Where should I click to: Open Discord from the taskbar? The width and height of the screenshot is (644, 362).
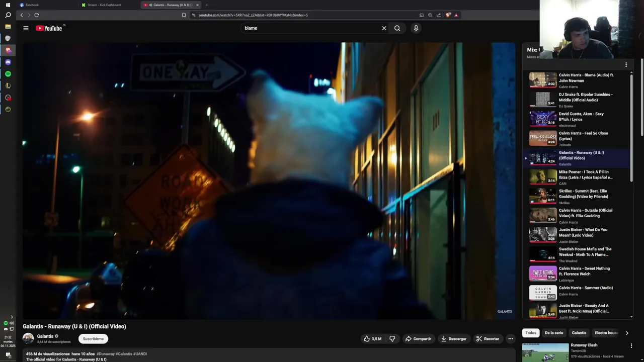[8, 62]
